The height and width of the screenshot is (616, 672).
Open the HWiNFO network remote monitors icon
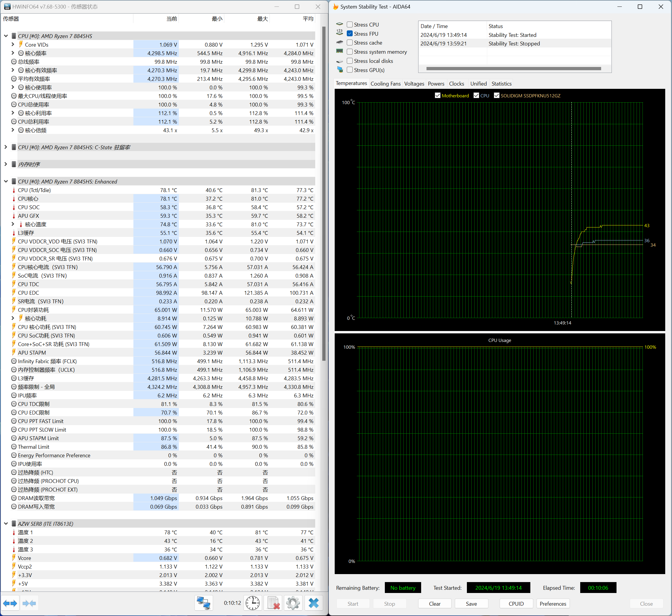203,603
